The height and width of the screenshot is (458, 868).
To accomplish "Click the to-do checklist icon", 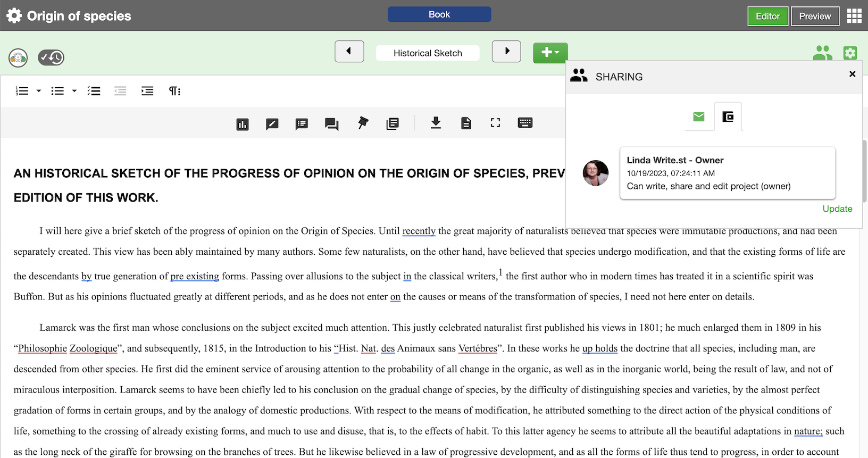I will coord(94,91).
